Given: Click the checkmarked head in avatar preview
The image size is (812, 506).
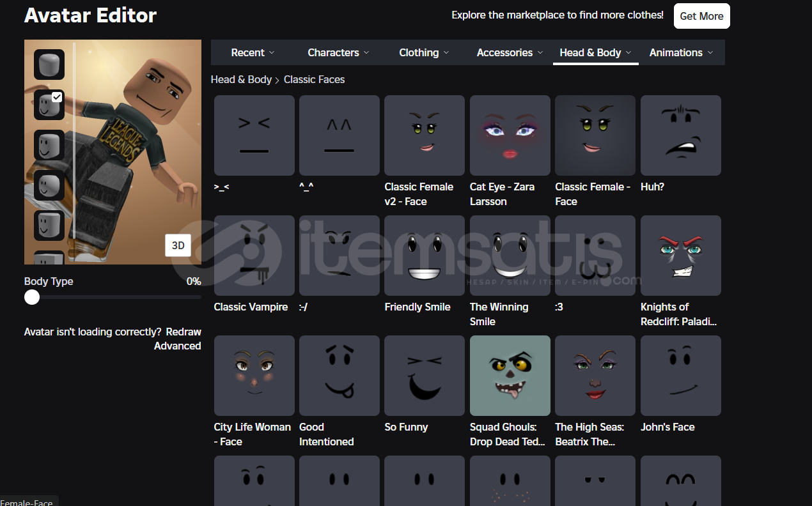Looking at the screenshot, I should (x=49, y=105).
